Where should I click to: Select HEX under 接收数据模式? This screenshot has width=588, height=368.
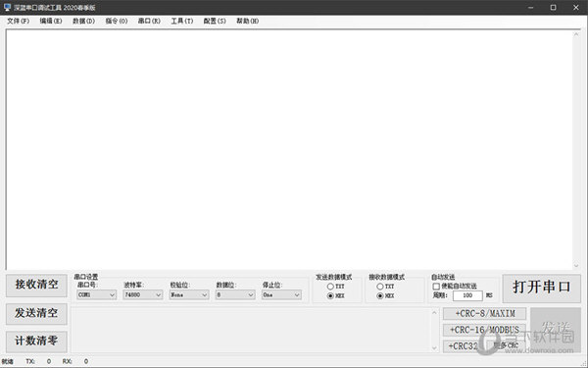tap(385, 296)
